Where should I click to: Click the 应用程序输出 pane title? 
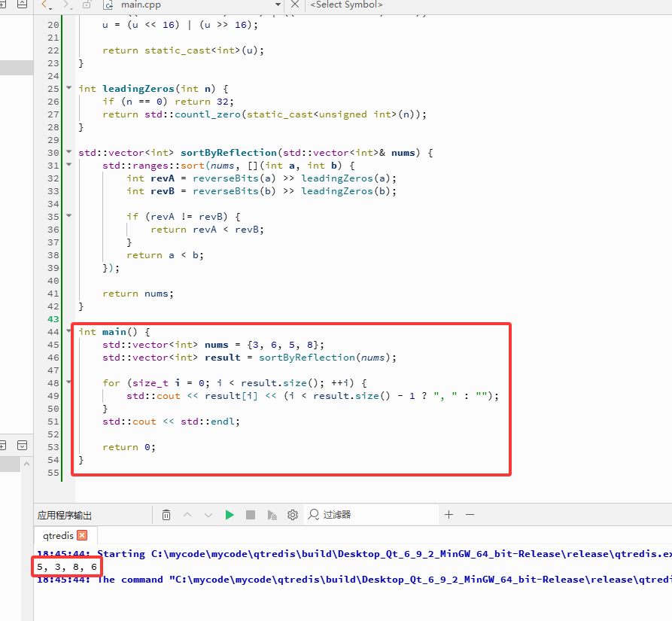pos(64,515)
